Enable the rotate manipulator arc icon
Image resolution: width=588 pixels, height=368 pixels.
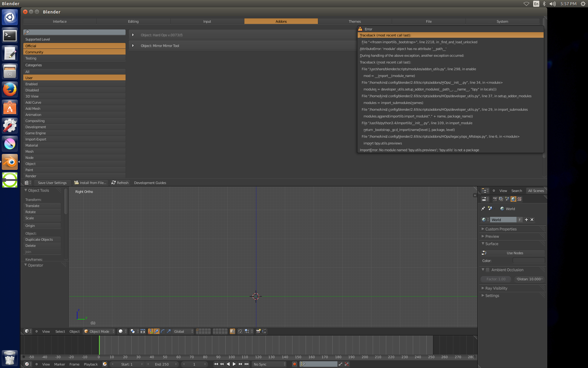coord(163,331)
